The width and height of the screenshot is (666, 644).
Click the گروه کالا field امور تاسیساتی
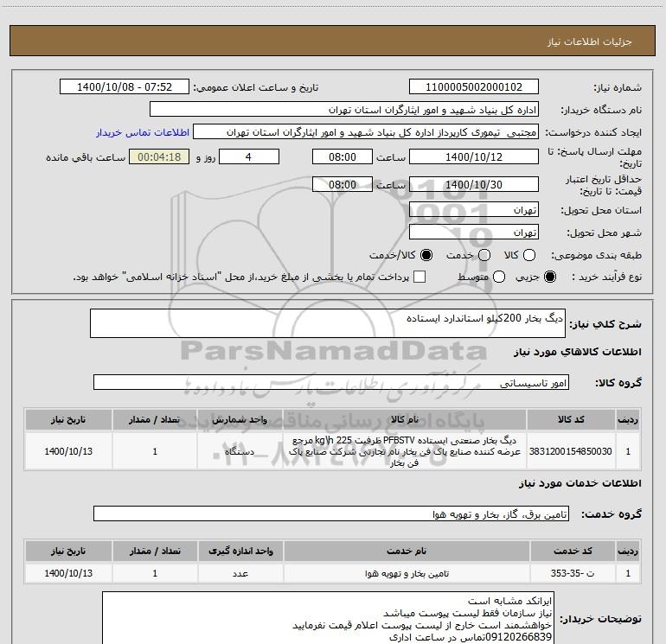pos(331,382)
